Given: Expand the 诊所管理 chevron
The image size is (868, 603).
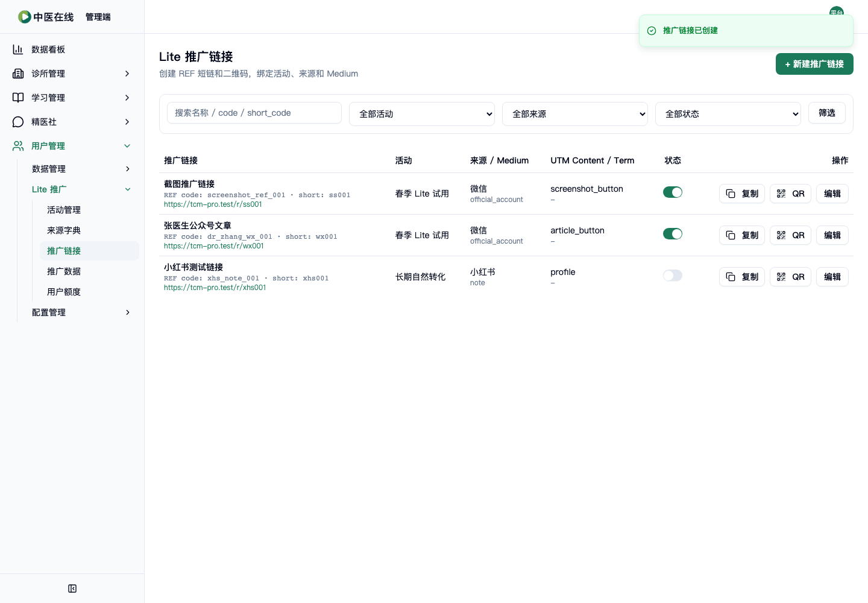Looking at the screenshot, I should tap(127, 74).
